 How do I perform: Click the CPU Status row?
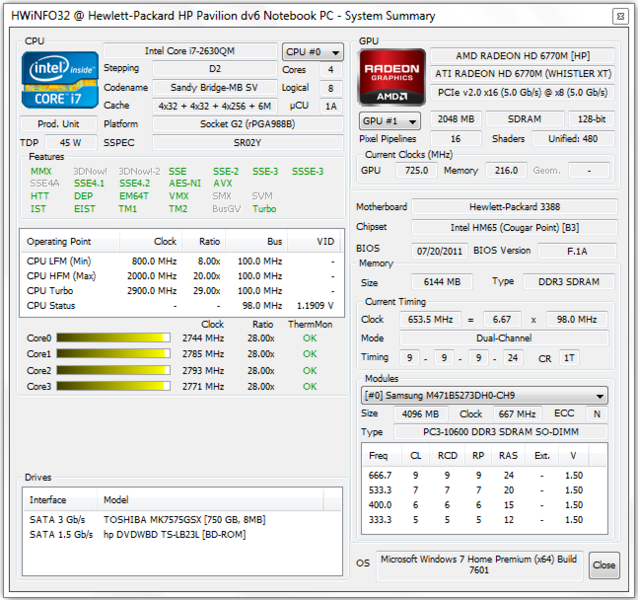(181, 305)
